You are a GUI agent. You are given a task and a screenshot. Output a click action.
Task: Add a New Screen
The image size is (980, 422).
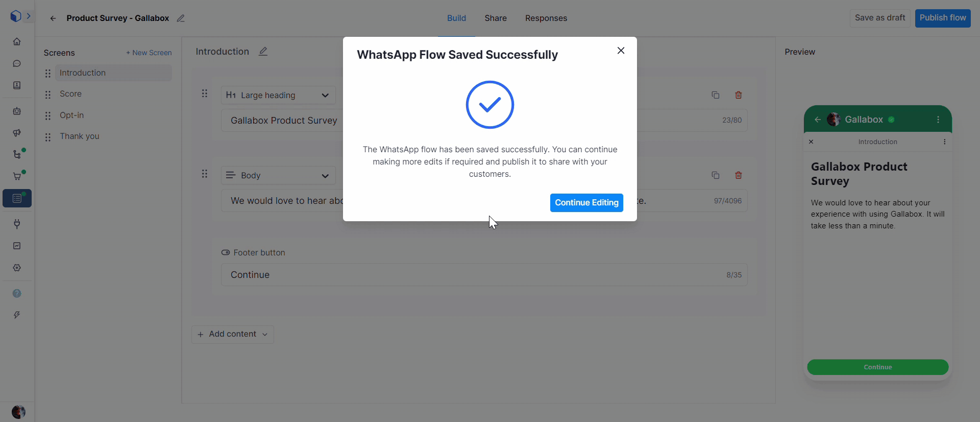pos(149,53)
